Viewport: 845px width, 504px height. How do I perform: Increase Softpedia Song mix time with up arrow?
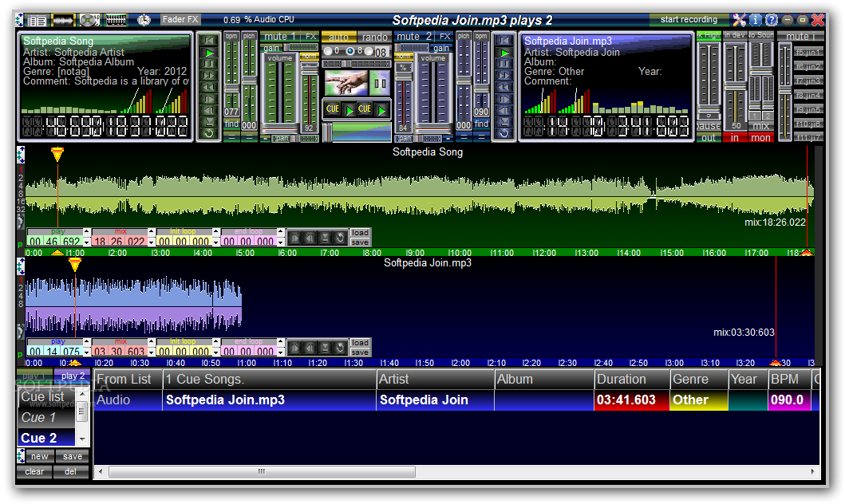click(x=152, y=231)
